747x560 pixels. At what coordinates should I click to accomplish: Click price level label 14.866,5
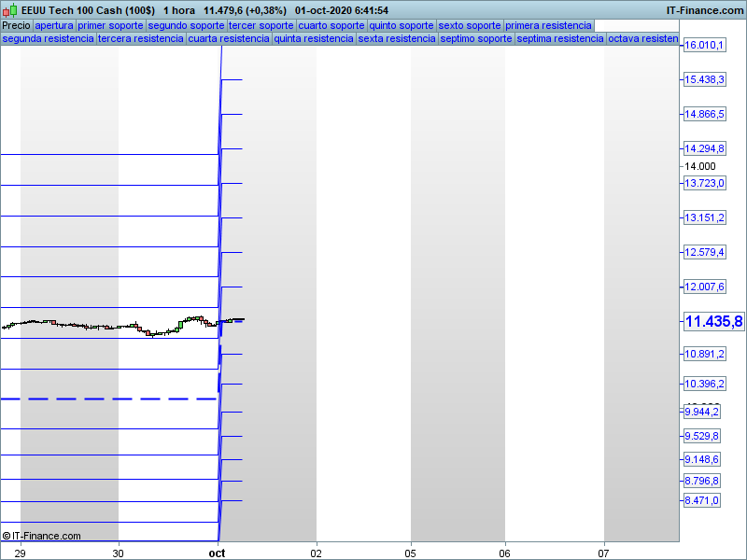click(705, 114)
